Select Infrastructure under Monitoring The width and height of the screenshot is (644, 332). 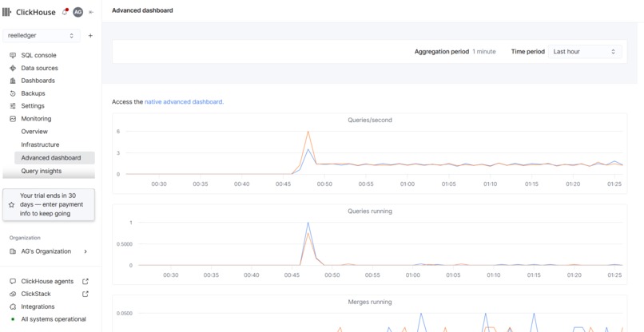(x=40, y=145)
